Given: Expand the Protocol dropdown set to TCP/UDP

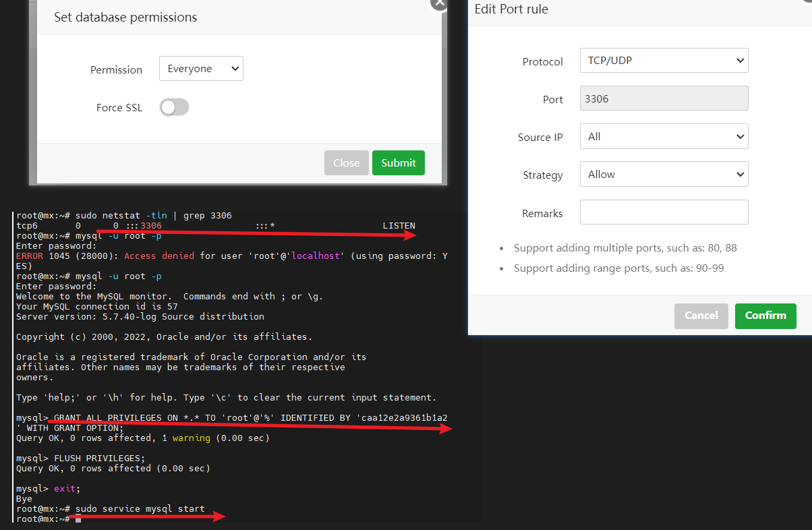Looking at the screenshot, I should [664, 60].
